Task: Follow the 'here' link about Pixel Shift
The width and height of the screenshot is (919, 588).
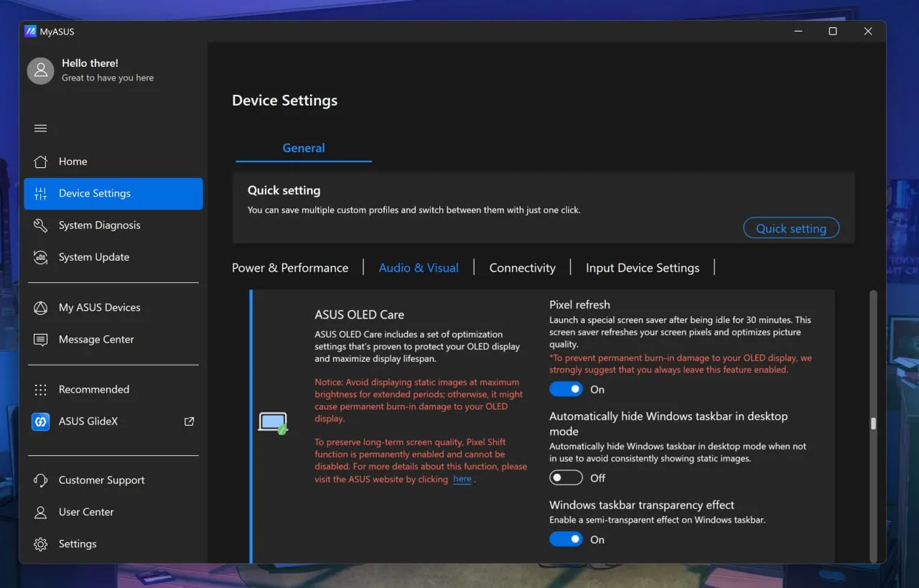Action: pos(462,479)
